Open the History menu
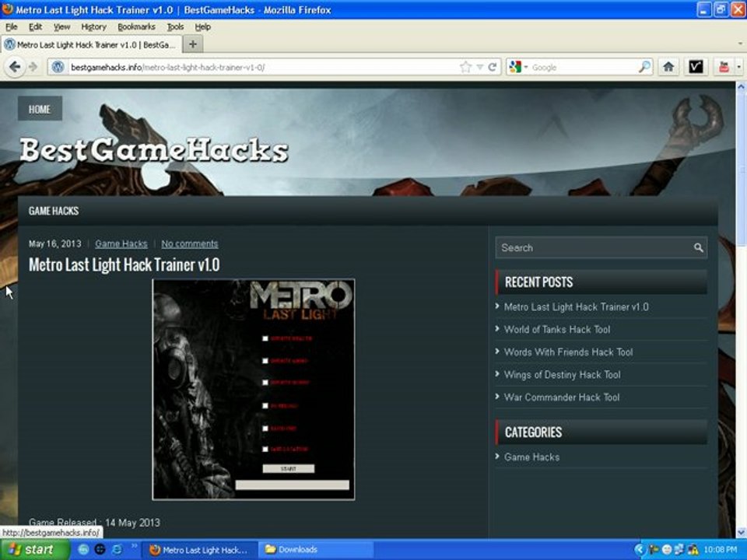 (x=93, y=26)
